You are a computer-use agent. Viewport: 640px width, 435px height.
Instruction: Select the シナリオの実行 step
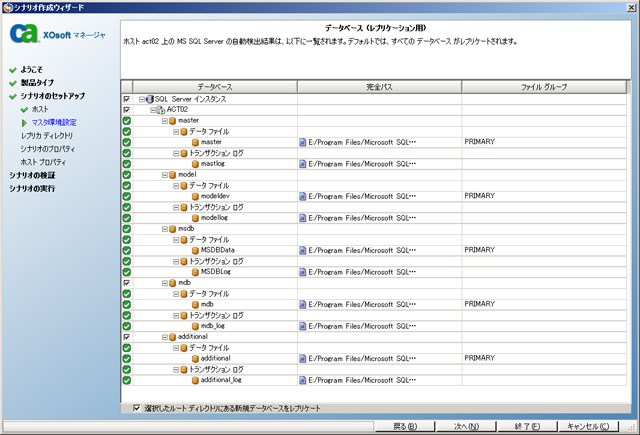tap(32, 189)
